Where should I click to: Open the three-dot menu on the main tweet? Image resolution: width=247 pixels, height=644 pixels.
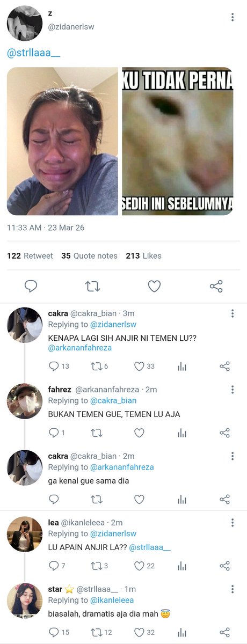click(x=233, y=17)
